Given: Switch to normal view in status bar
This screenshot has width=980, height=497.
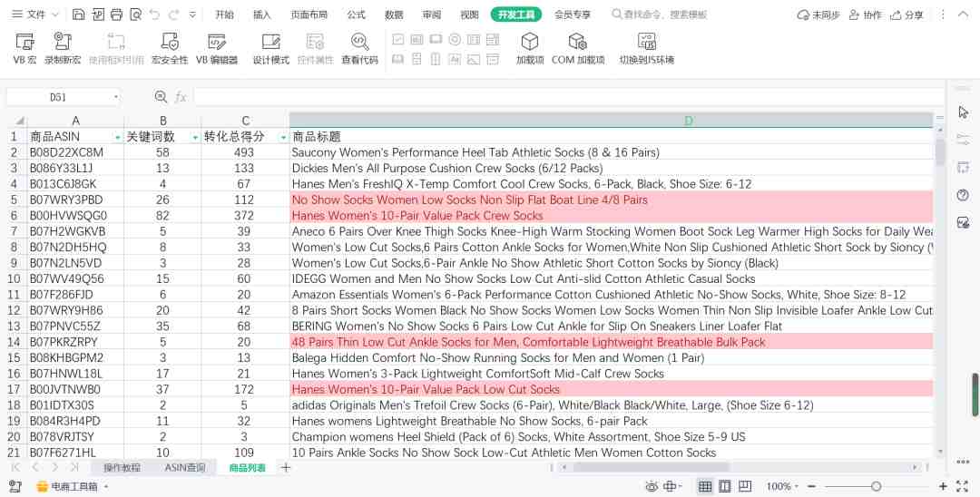Looking at the screenshot, I should 704,486.
